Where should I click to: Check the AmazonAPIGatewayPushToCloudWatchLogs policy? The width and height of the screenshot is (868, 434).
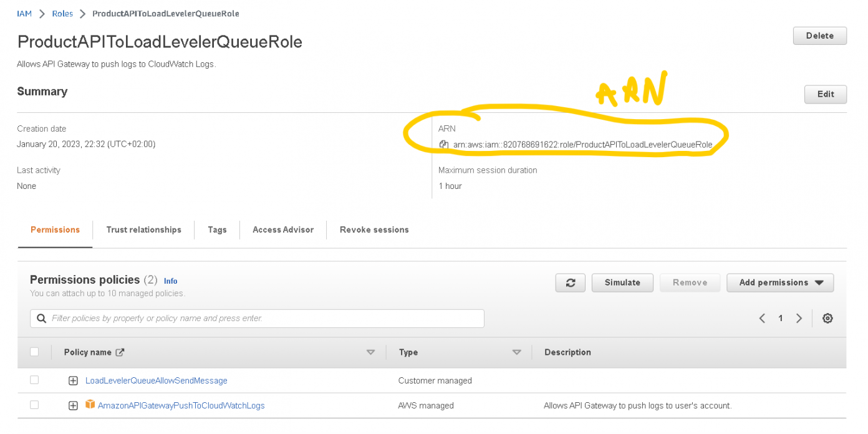click(x=34, y=405)
